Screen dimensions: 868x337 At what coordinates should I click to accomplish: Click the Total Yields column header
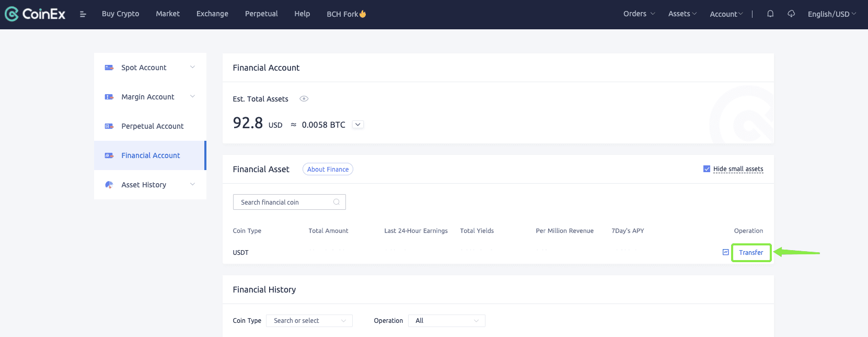click(x=477, y=231)
